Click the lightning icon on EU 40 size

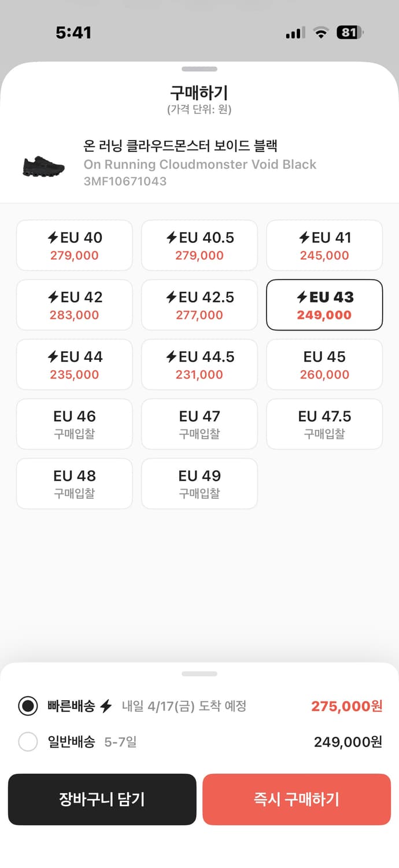click(x=53, y=237)
